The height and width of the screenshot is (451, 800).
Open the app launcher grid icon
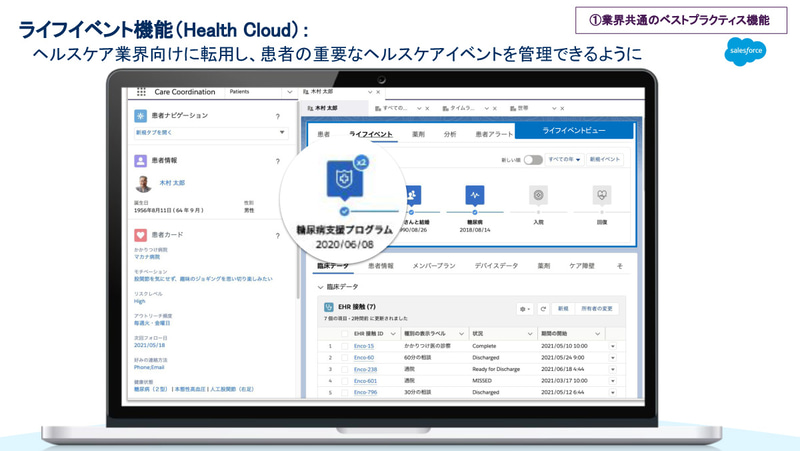pyautogui.click(x=141, y=92)
